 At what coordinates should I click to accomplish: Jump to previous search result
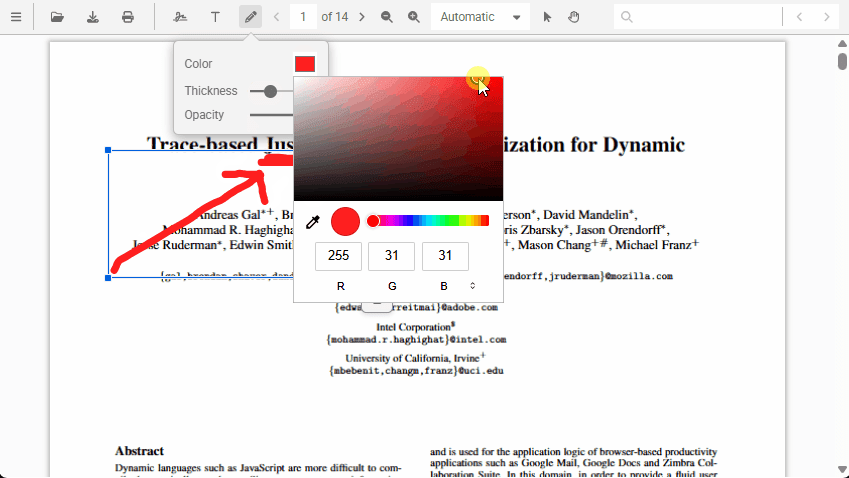click(x=799, y=17)
